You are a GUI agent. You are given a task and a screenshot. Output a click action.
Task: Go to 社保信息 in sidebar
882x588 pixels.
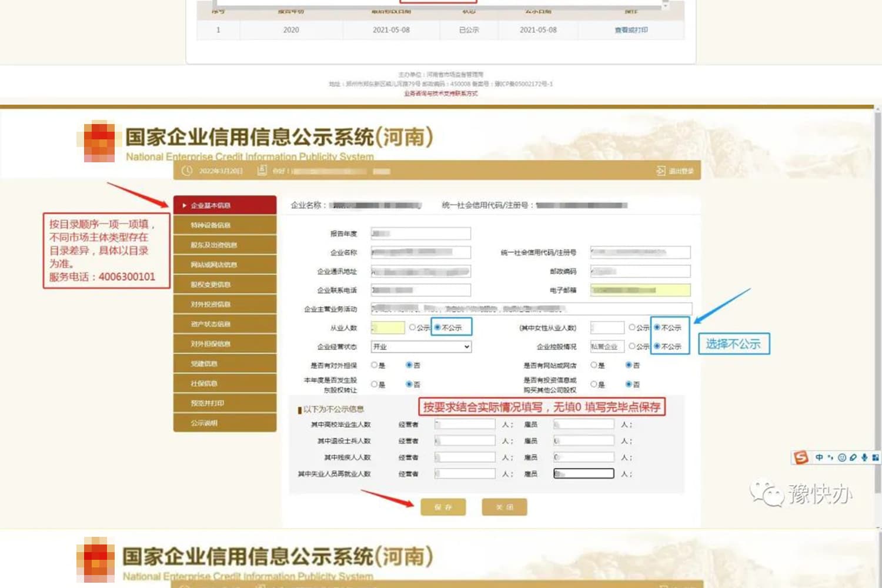225,383
